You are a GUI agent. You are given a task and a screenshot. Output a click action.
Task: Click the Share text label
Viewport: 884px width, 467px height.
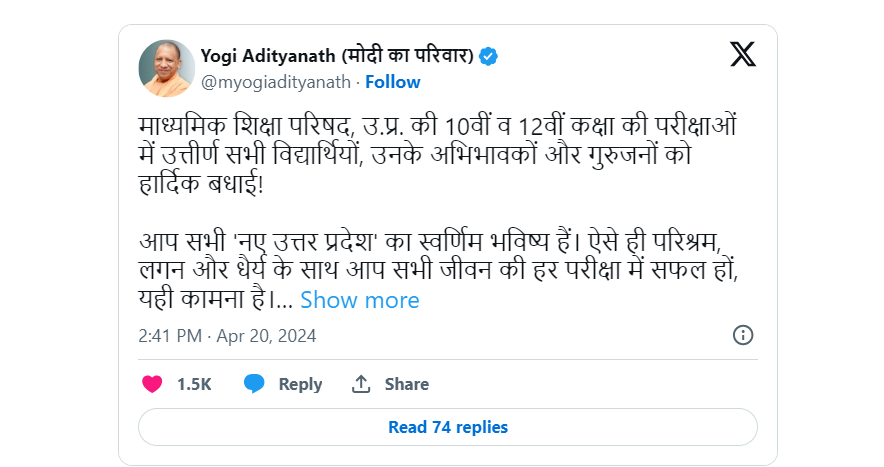coord(407,384)
